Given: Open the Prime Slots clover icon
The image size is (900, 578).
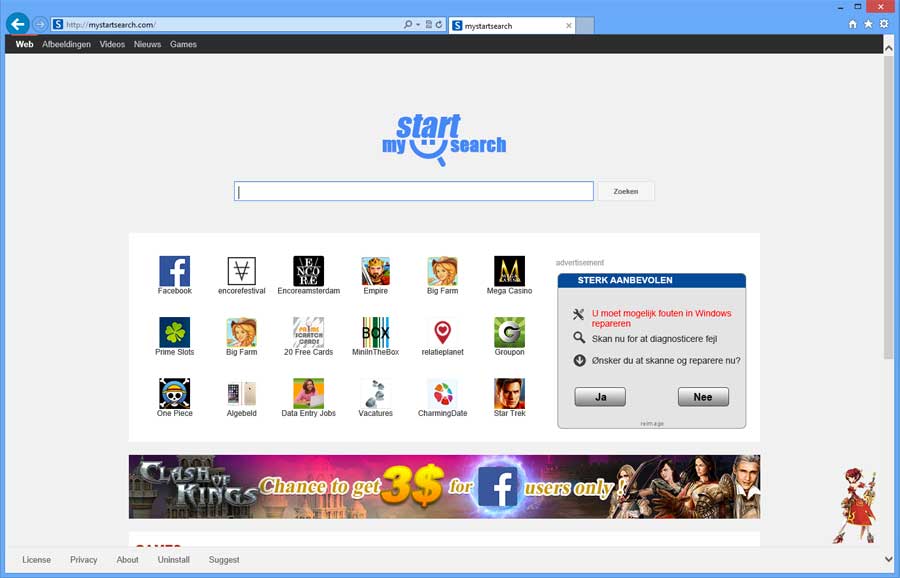Looking at the screenshot, I should (174, 332).
